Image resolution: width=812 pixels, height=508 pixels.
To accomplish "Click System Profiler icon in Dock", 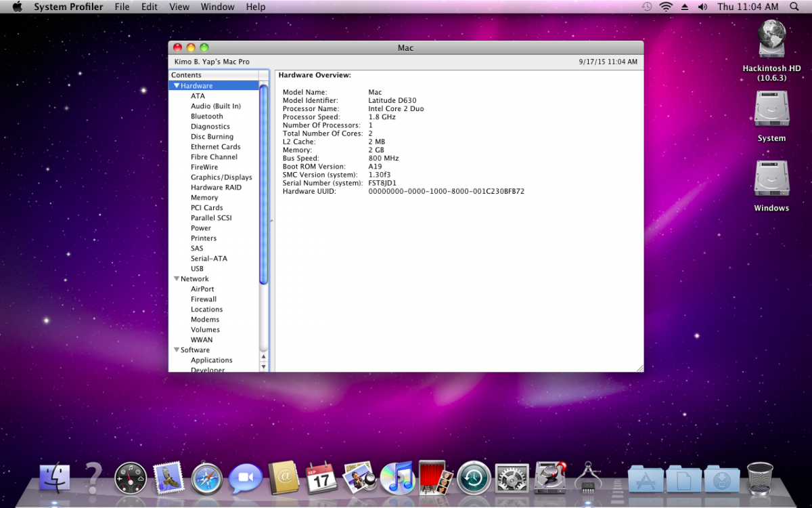I will click(x=588, y=478).
